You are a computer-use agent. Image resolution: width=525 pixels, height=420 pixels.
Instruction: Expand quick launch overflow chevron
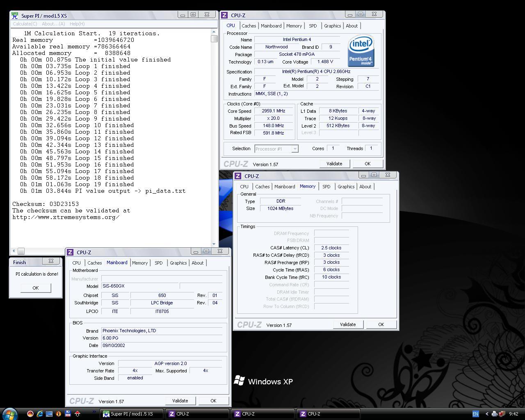[94, 412]
